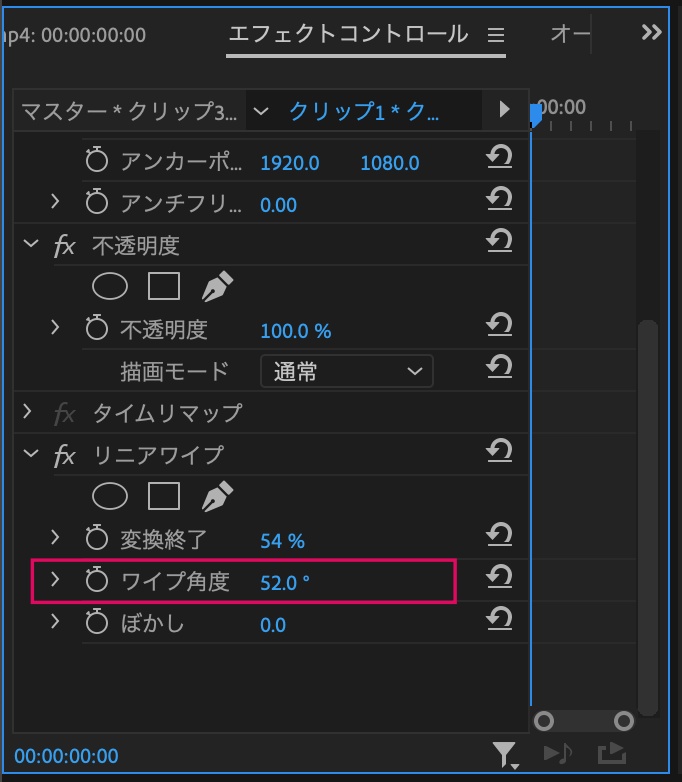Open the clip selector dropdown chevron
This screenshot has height=782, width=682.
click(261, 111)
